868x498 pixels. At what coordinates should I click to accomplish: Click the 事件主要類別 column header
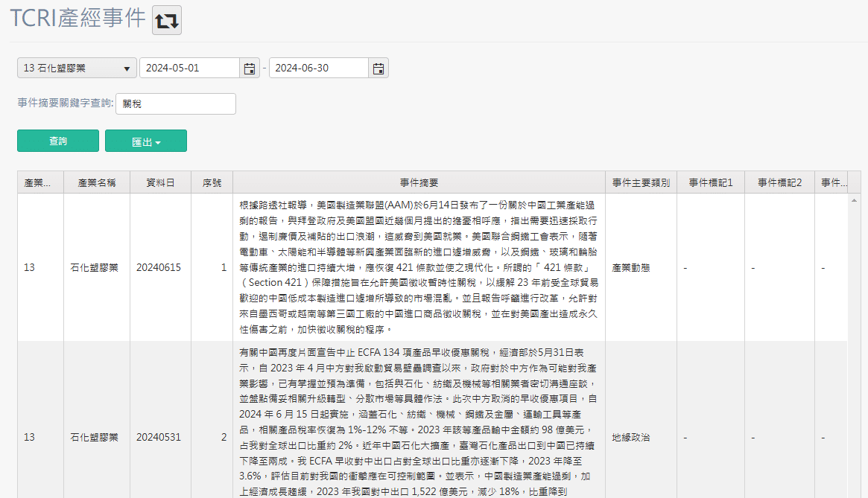point(641,182)
